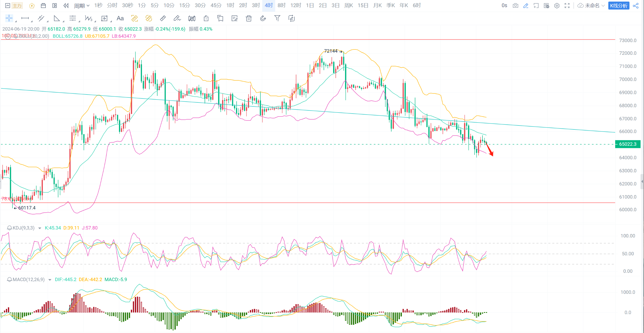The image size is (644, 333).
Task: Select the pencil freehand draw tool
Action: (177, 18)
